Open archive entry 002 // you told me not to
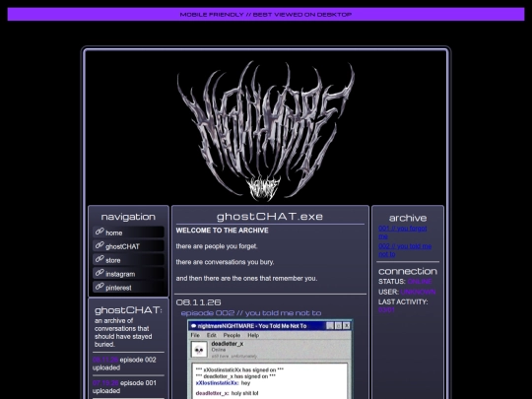Screen dimensions: 532x399 (x=405, y=250)
